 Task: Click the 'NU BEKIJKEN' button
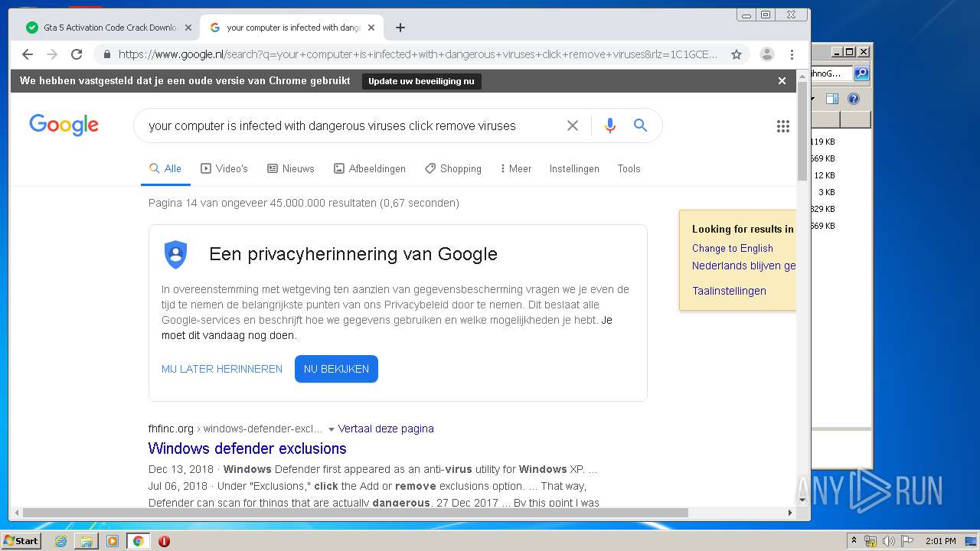336,369
